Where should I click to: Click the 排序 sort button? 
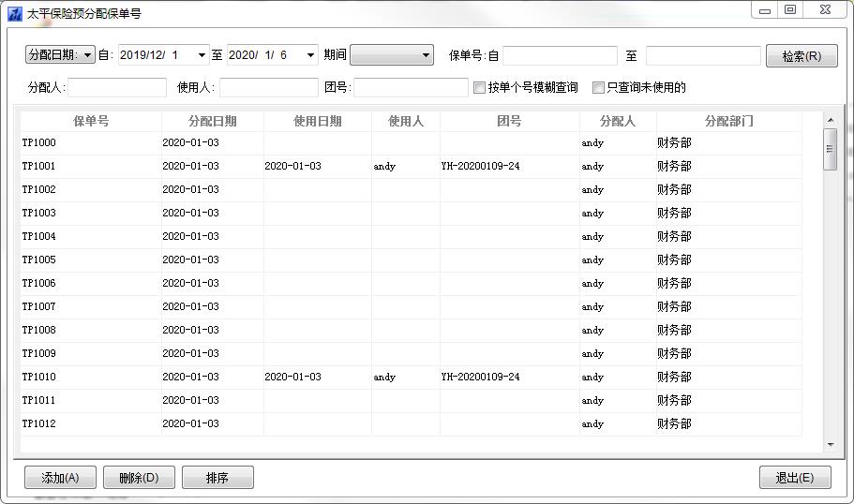(217, 478)
